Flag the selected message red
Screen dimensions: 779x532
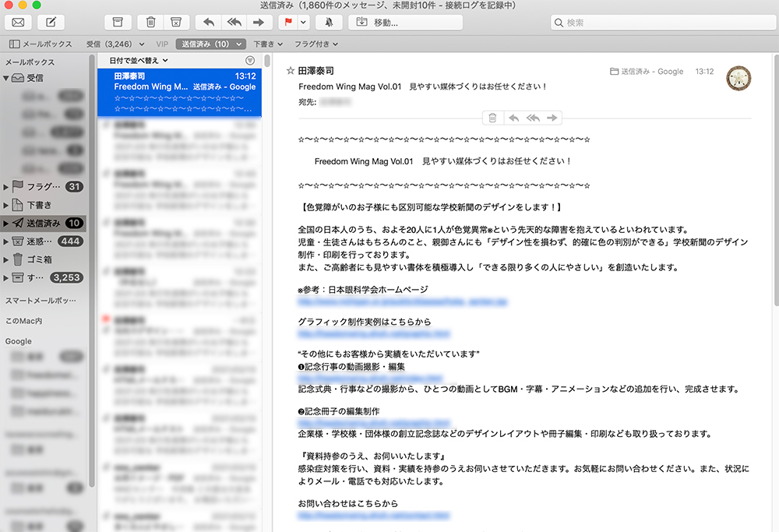coord(288,23)
